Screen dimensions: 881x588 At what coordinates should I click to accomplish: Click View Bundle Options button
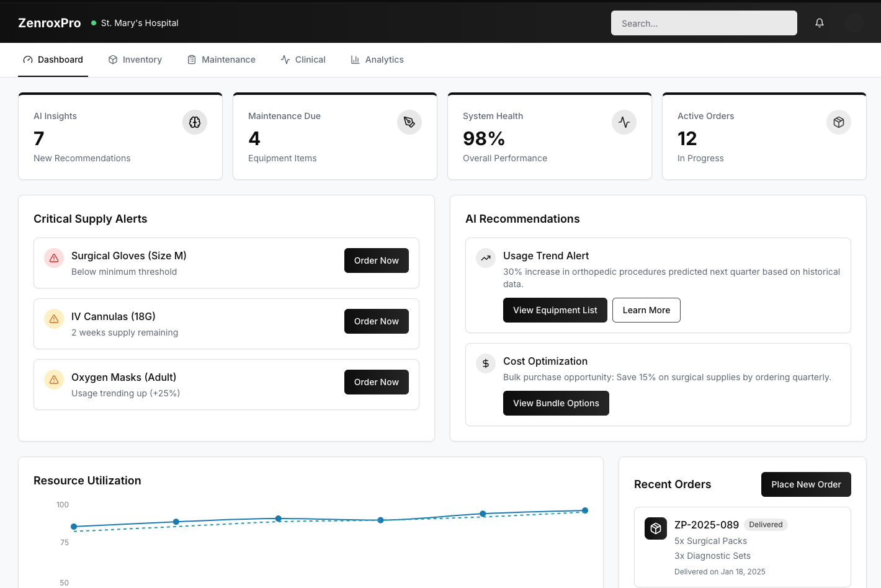click(x=556, y=403)
